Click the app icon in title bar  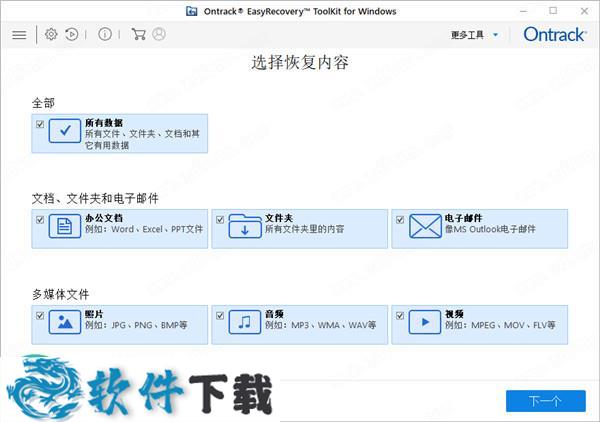[x=192, y=11]
